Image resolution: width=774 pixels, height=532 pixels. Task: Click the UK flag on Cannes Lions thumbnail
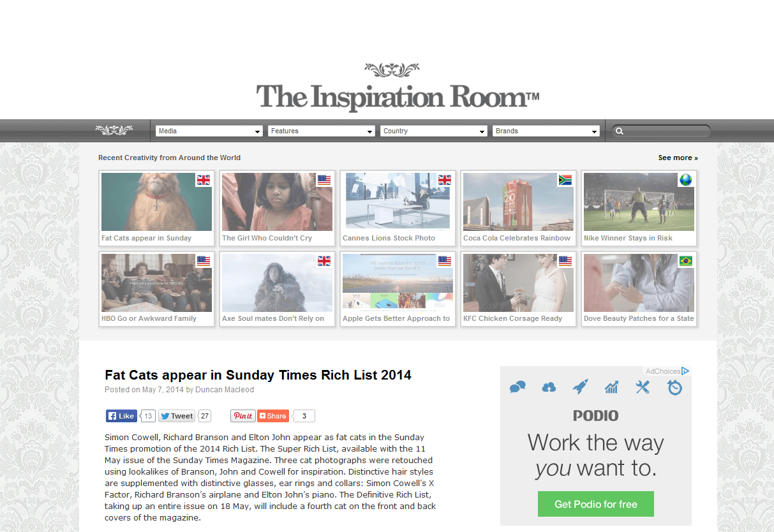pos(444,180)
